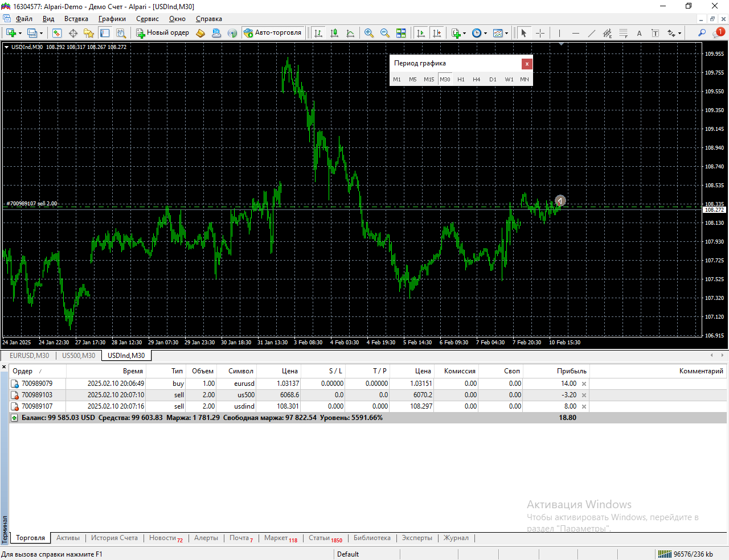729x560 pixels.
Task: Select the M5 timeframe
Action: [413, 80]
